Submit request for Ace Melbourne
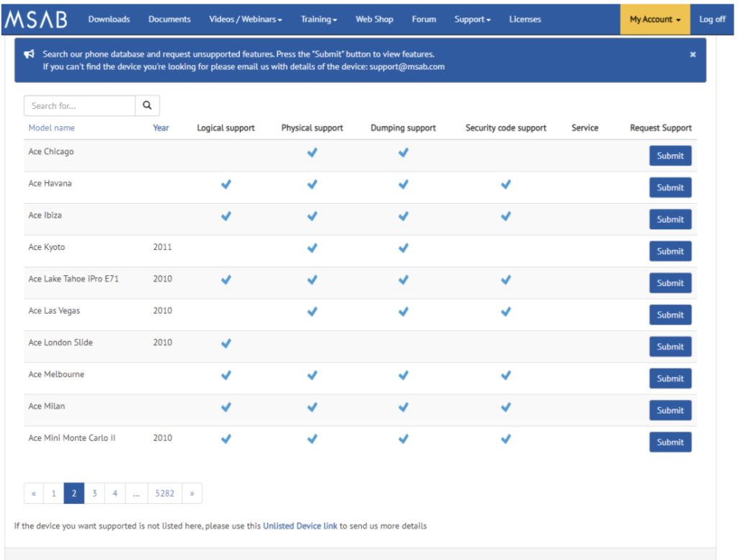Screen dimensions: 738x560 [x=670, y=378]
